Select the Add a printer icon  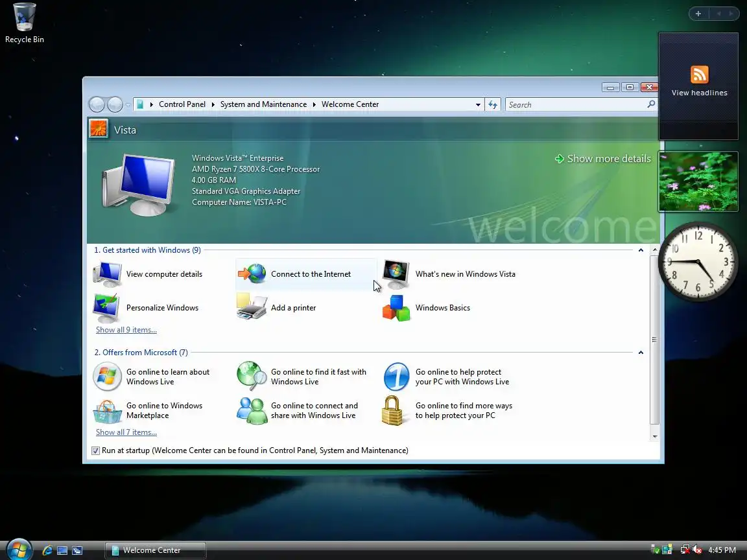[252, 307]
